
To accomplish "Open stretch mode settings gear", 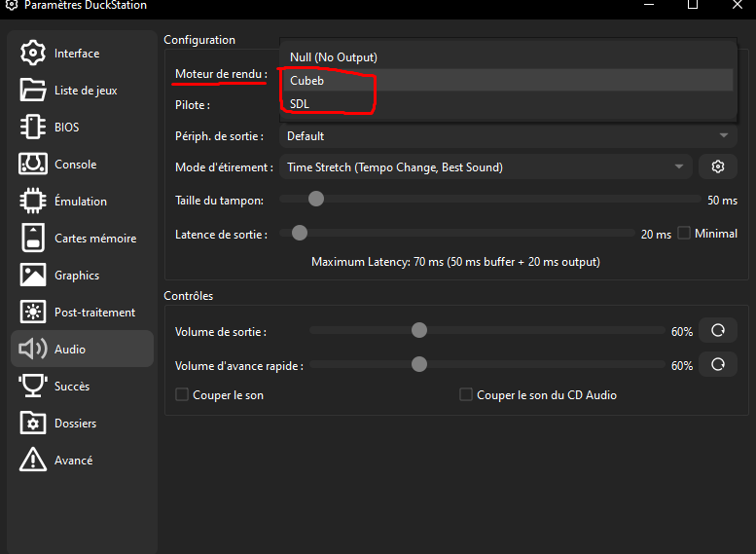I will coord(718,166).
